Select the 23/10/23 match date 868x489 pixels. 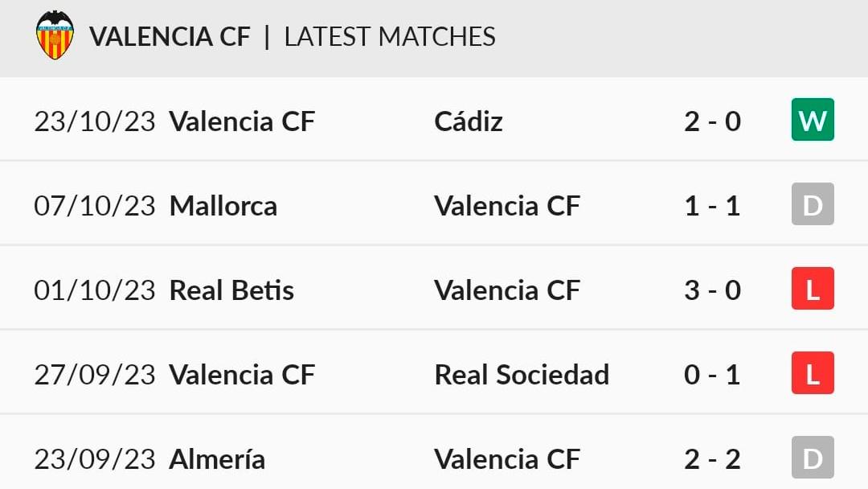95,121
